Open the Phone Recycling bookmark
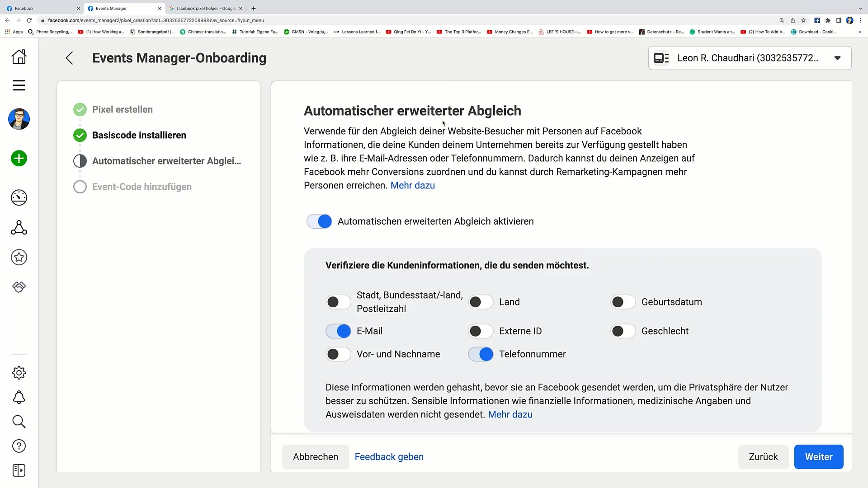The height and width of the screenshot is (488, 868). click(x=50, y=32)
